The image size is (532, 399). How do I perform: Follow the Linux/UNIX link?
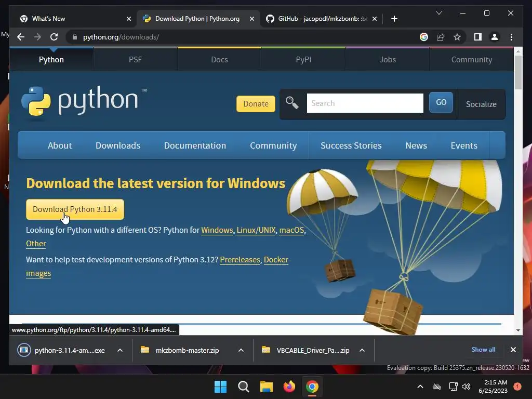[x=256, y=230]
